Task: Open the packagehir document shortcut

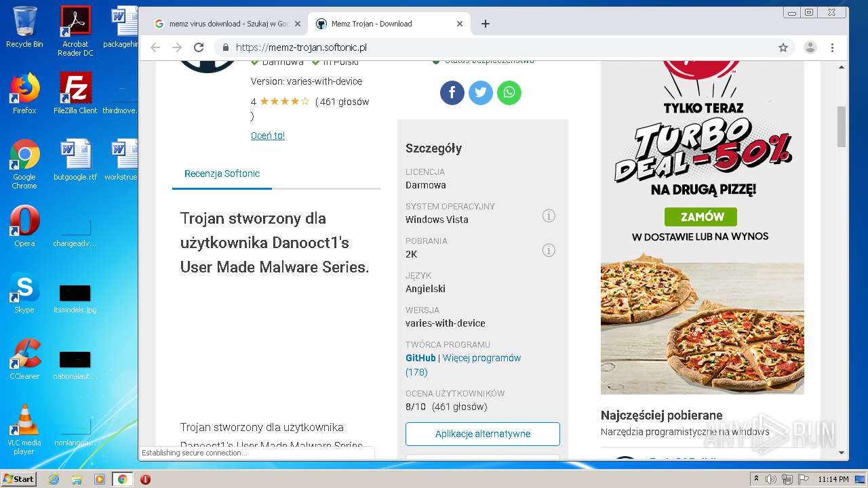Action: (121, 27)
